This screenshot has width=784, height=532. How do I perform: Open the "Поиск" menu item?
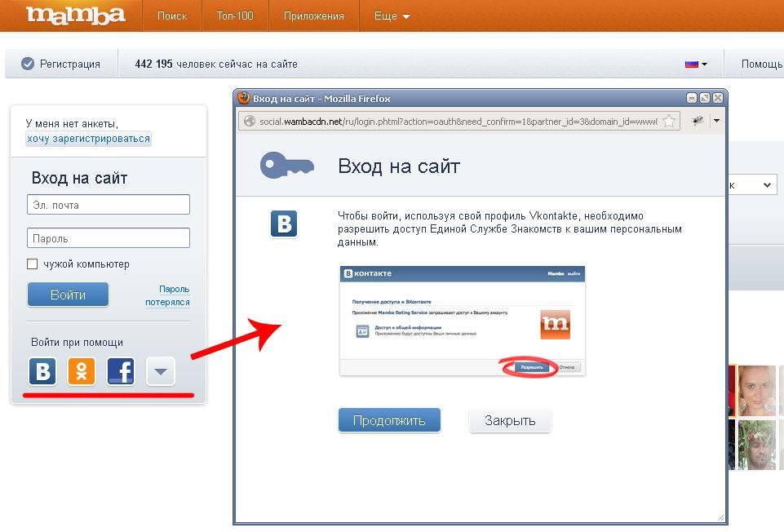[x=172, y=16]
